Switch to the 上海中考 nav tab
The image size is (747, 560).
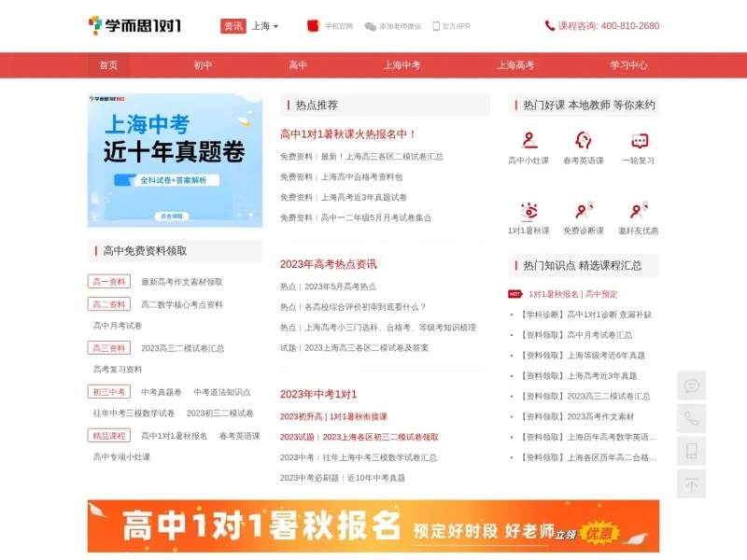click(402, 65)
